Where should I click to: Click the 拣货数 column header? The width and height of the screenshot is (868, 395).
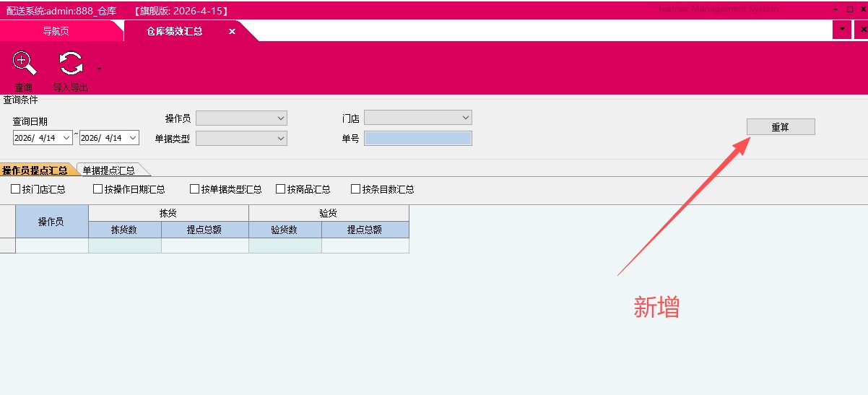coord(124,230)
